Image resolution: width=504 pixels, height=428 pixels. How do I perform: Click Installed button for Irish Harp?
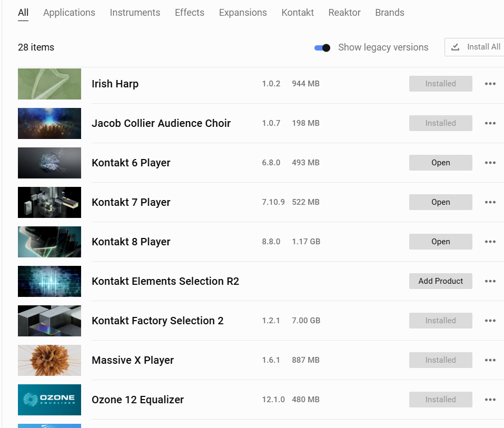[x=441, y=84]
